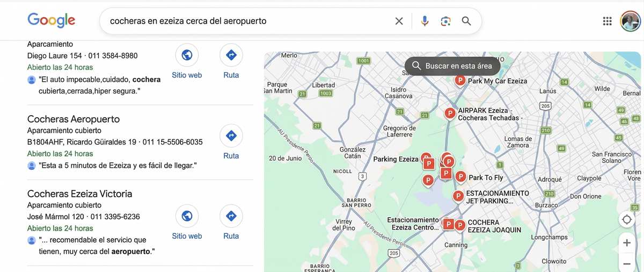Click phone number 011 3584-8980 text
This screenshot has width=644, height=272.
pos(113,56)
